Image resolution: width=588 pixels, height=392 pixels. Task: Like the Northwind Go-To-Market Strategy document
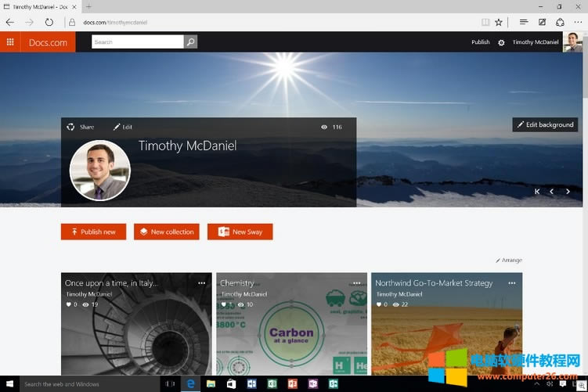tap(379, 304)
